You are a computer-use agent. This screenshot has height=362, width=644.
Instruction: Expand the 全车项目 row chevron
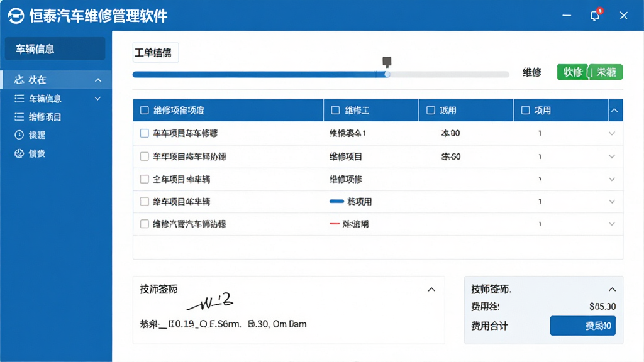point(612,179)
